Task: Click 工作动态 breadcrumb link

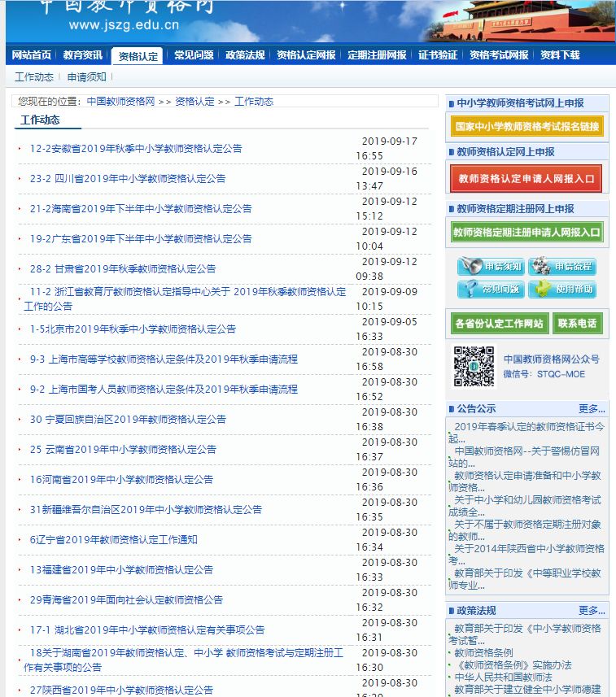Action: tap(254, 102)
